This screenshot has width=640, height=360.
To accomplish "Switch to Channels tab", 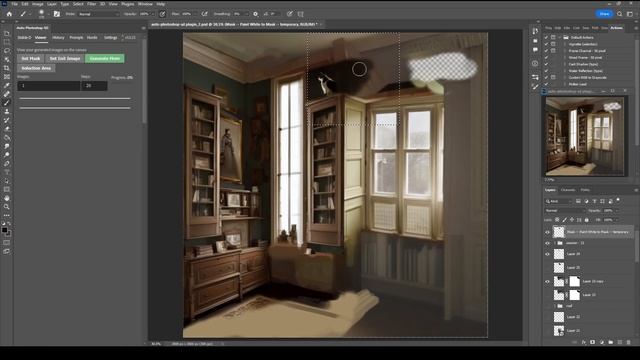I will pyautogui.click(x=568, y=190).
